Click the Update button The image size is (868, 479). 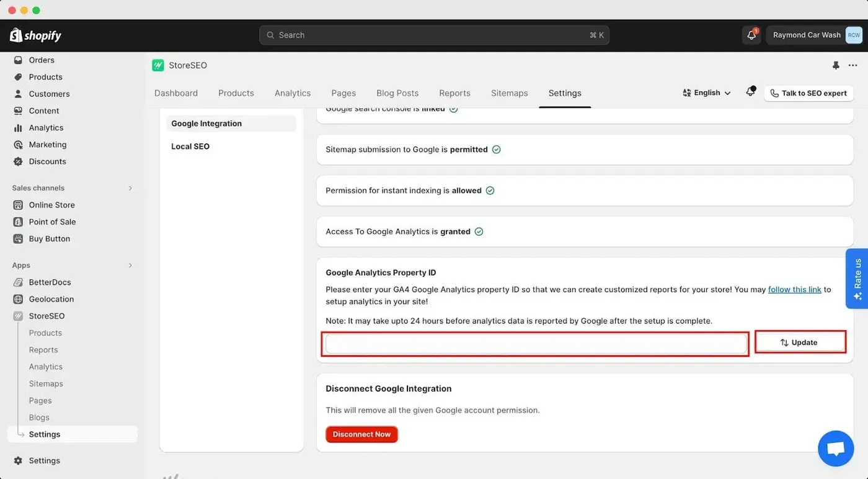(x=800, y=342)
